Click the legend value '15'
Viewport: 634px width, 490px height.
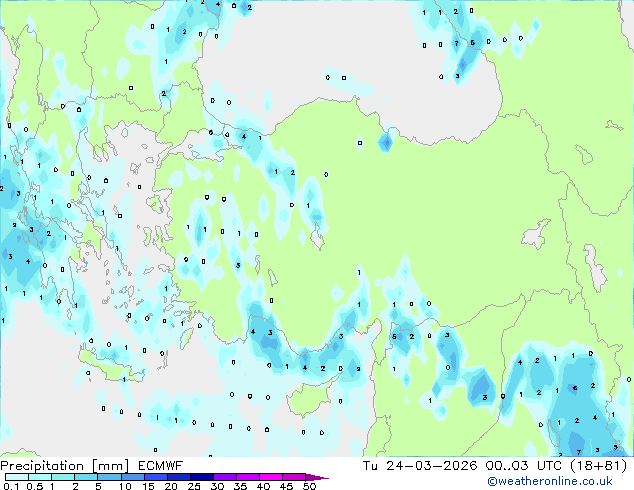click(x=148, y=486)
